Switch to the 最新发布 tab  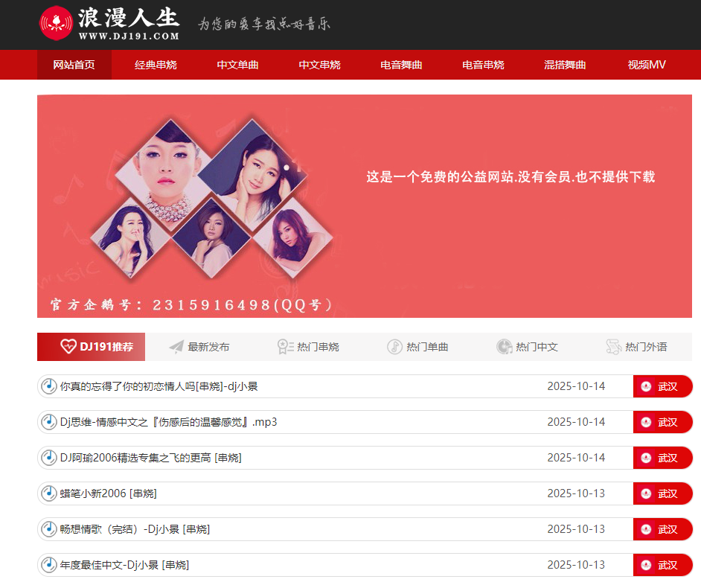click(208, 347)
